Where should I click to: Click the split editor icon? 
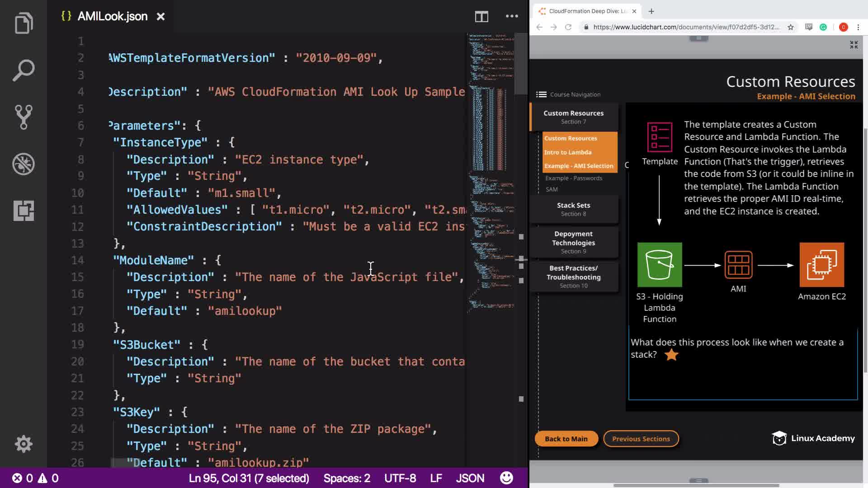pos(481,17)
